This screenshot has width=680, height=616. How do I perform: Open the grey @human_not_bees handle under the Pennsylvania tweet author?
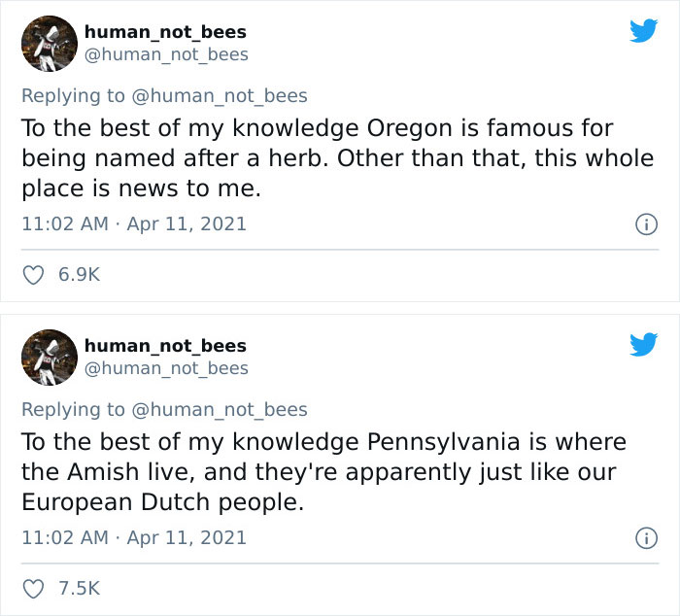[166, 368]
